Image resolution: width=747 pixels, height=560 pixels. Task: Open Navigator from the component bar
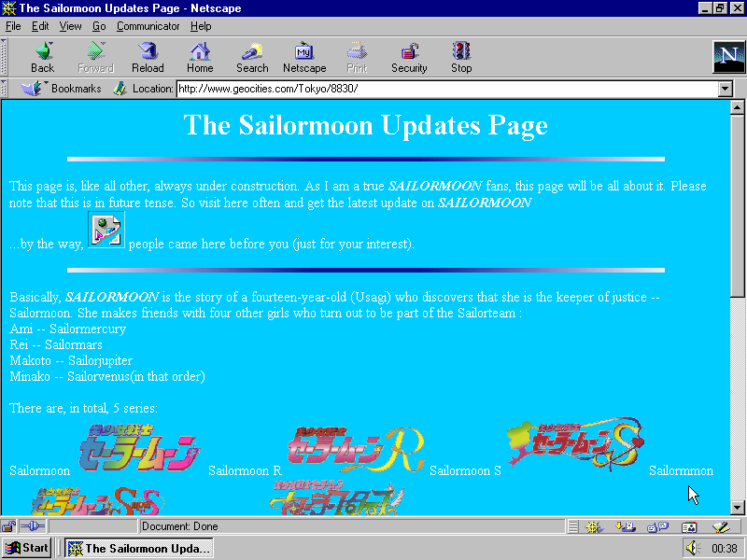594,526
